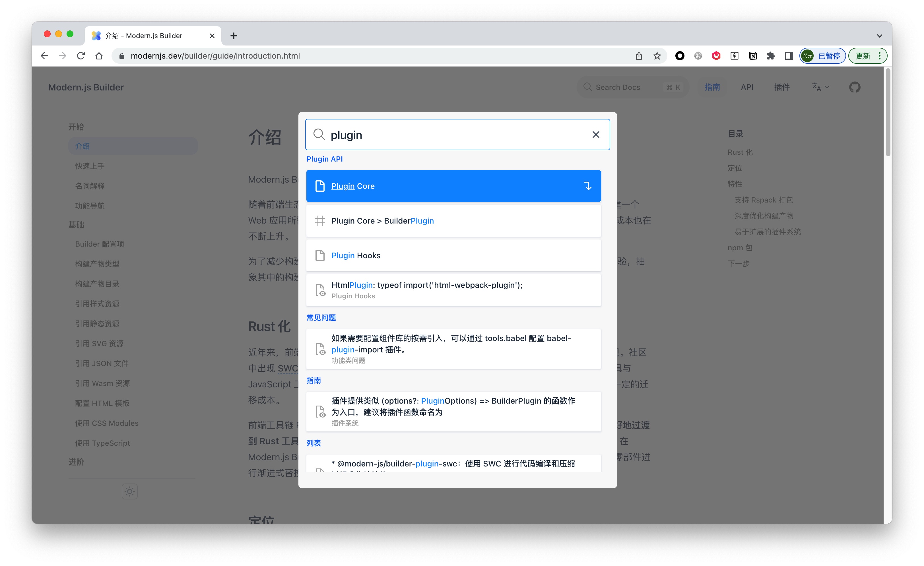Open the babel-plugin-import FAQ result
The height and width of the screenshot is (566, 924).
pyautogui.click(x=453, y=349)
